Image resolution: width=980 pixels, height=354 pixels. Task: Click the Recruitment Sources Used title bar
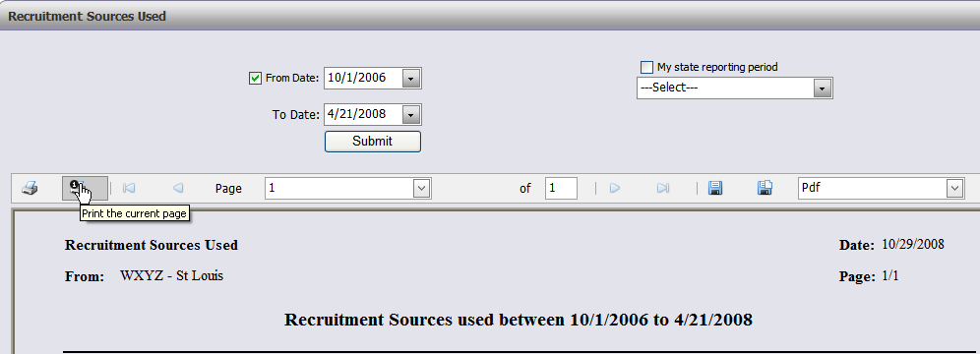pyautogui.click(x=490, y=17)
